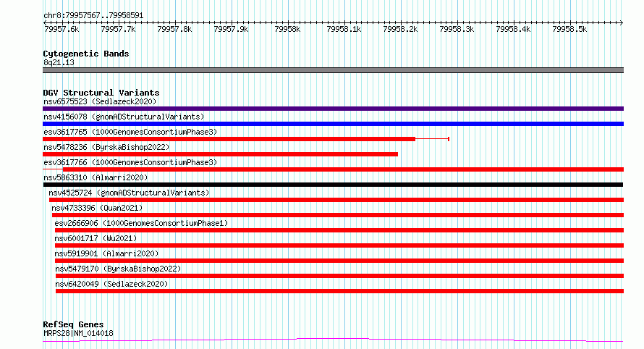
Task: Click the dark purple nsv6575523 variant bar
Action: (333, 109)
